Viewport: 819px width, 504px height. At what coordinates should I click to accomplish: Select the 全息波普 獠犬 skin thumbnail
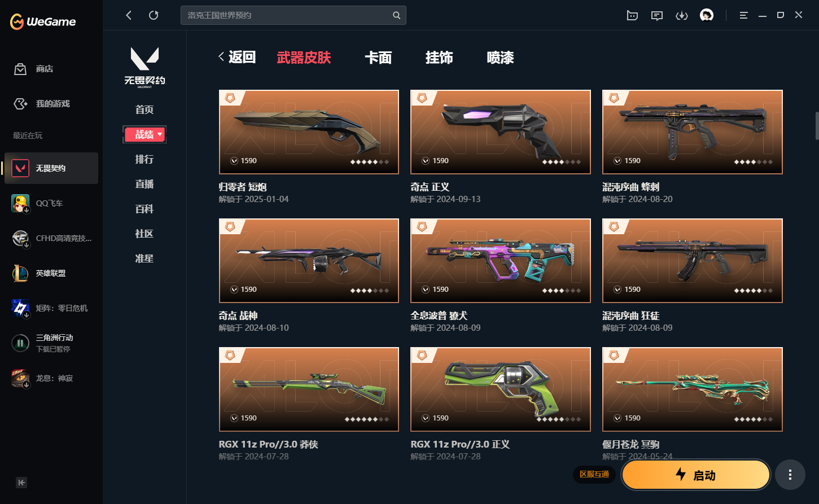tap(501, 261)
